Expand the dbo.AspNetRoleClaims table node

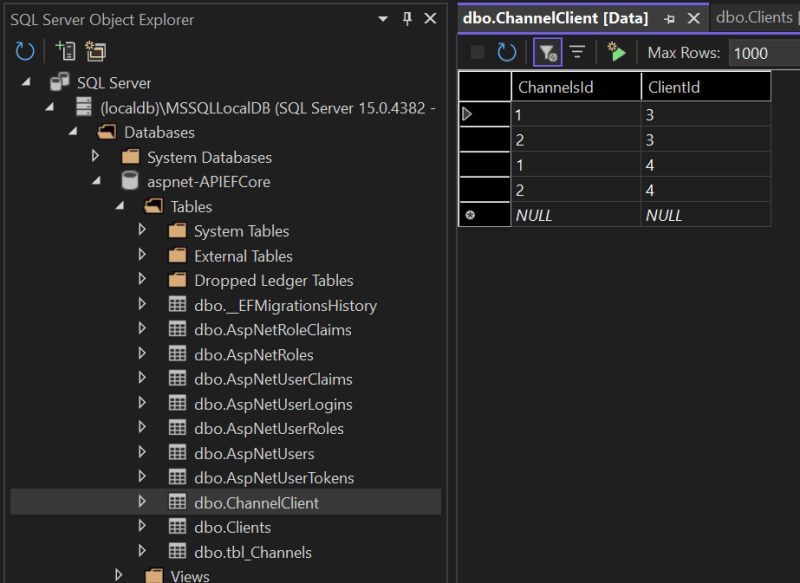[142, 329]
